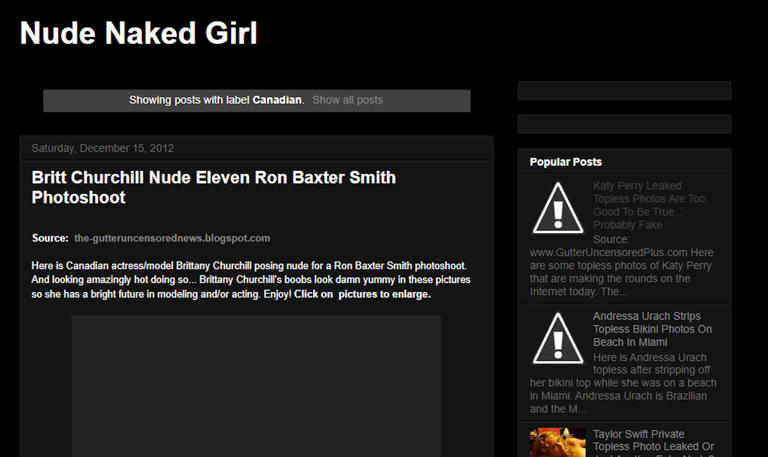Click the Saturday, December 15, 2012 date header
This screenshot has height=457, width=768.
pos(103,148)
